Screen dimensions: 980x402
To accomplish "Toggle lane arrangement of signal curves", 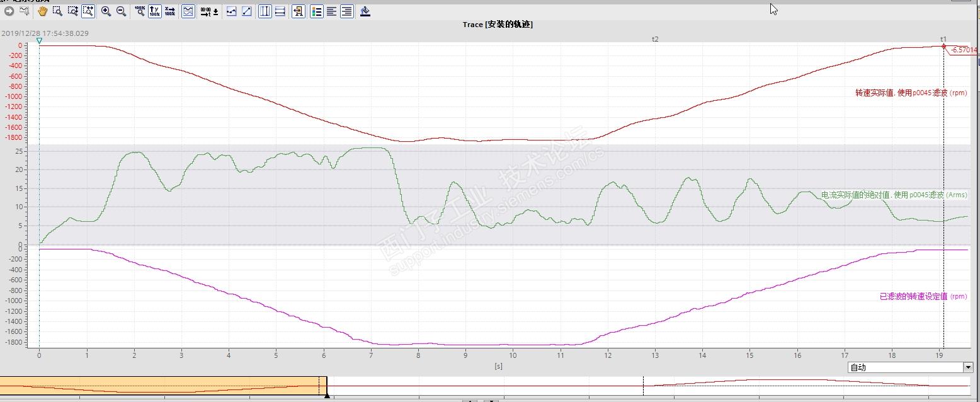I will (x=188, y=11).
